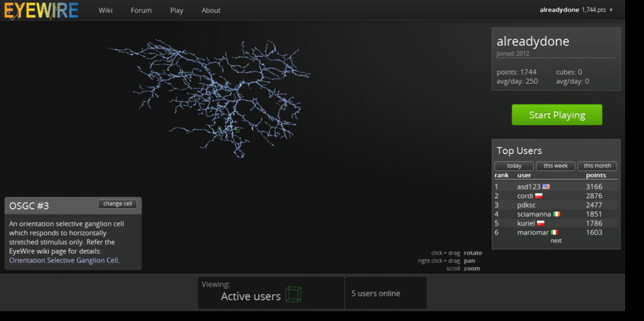Show today's top users
This screenshot has width=644, height=321.
click(x=514, y=166)
